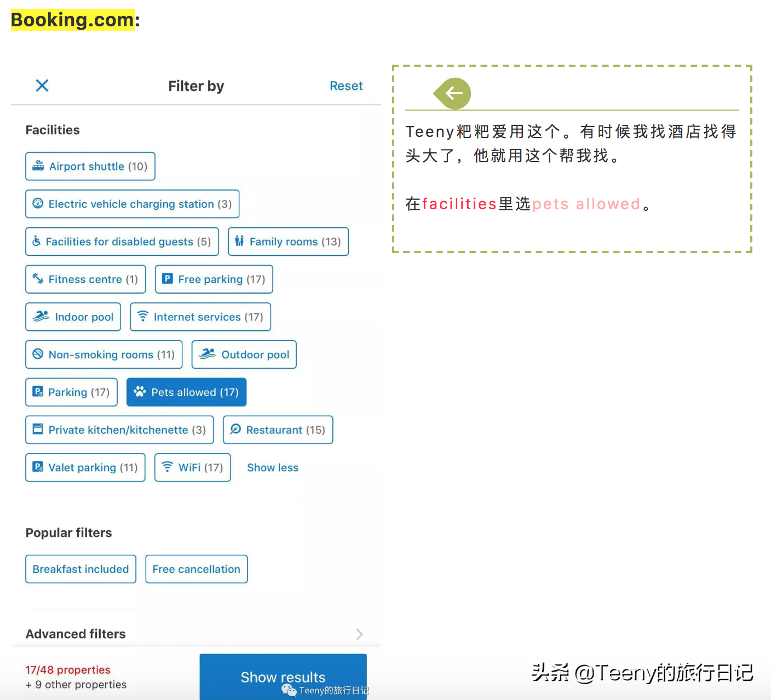
Task: Enable the Non-smoking rooms (11) filter label
Action: click(x=112, y=354)
